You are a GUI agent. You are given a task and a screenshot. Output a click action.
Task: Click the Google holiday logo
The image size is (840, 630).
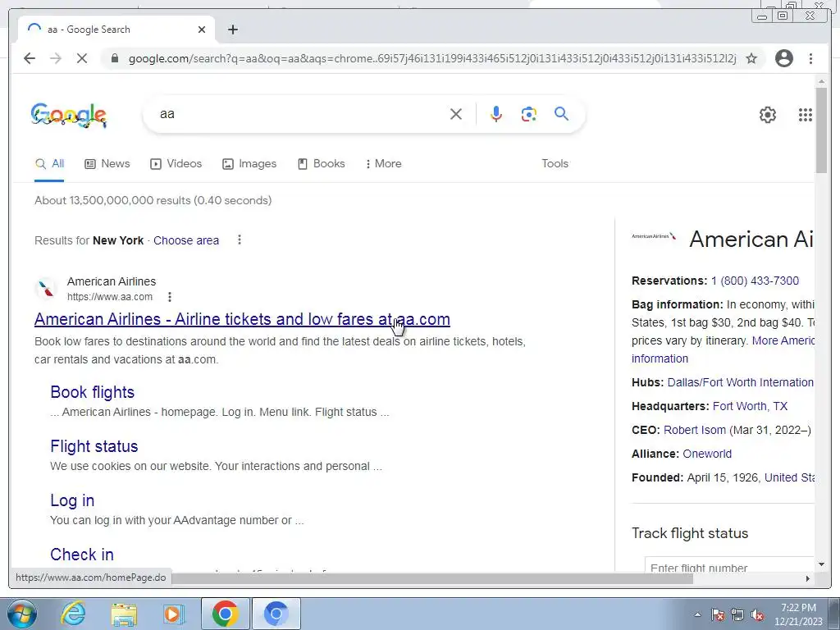tap(69, 115)
